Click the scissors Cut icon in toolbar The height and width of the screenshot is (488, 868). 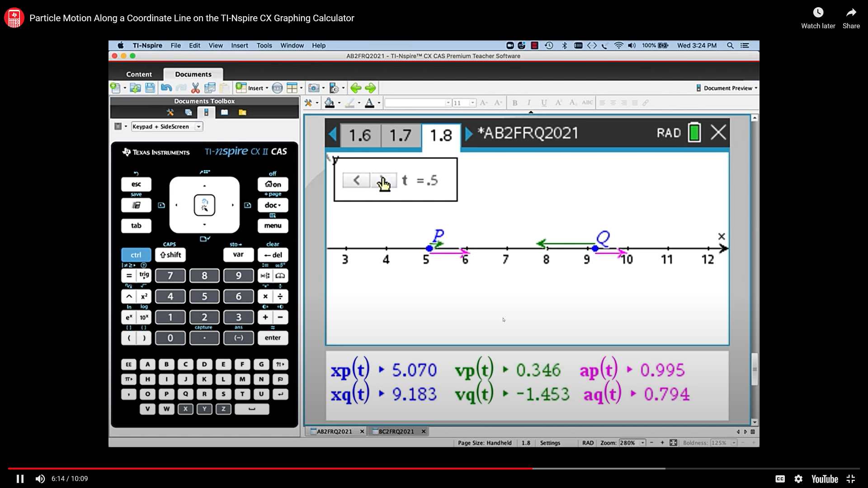(195, 88)
